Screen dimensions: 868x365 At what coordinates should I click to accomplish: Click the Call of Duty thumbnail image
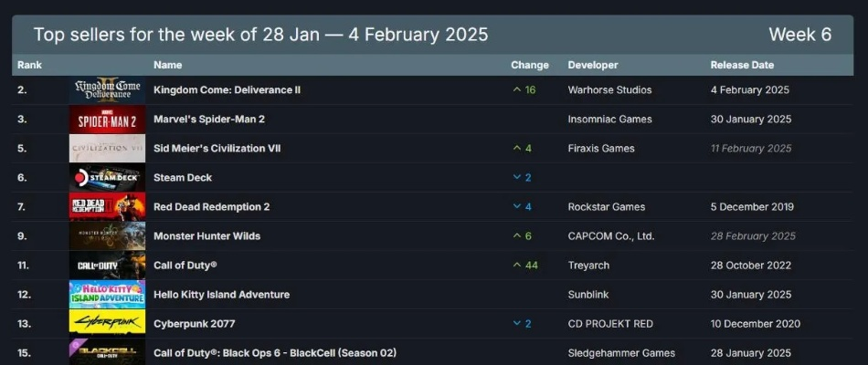pos(107,266)
